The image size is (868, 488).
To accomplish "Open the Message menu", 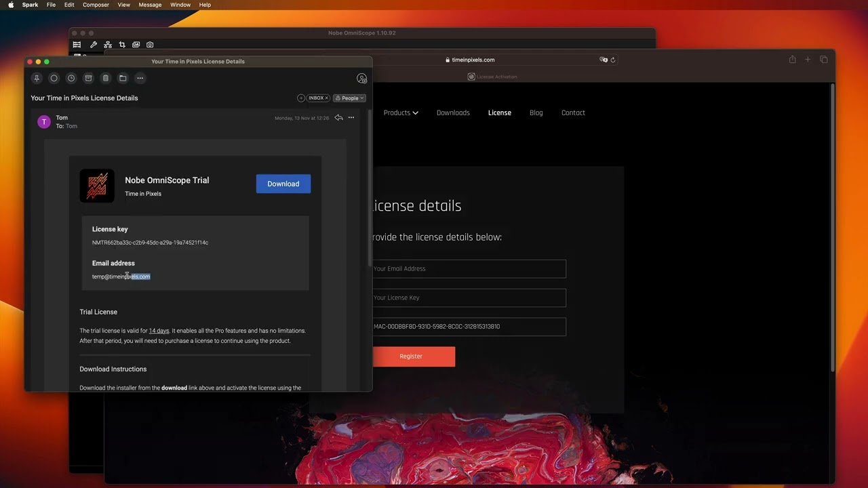I will click(x=150, y=5).
